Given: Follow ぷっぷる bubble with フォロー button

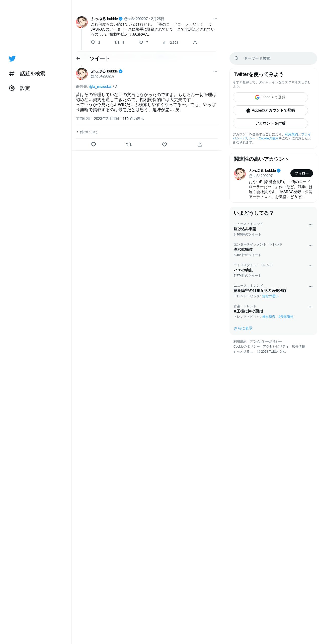Looking at the screenshot, I should [x=302, y=173].
